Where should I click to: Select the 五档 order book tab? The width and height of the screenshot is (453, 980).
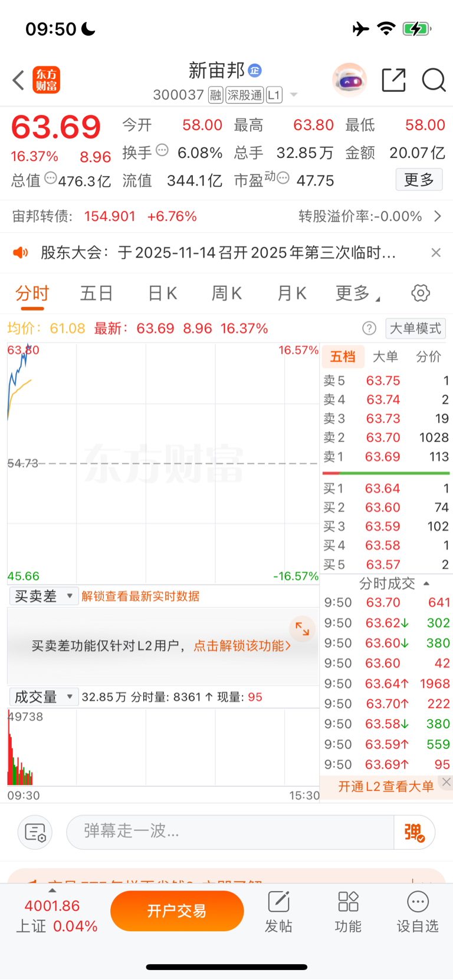[343, 357]
